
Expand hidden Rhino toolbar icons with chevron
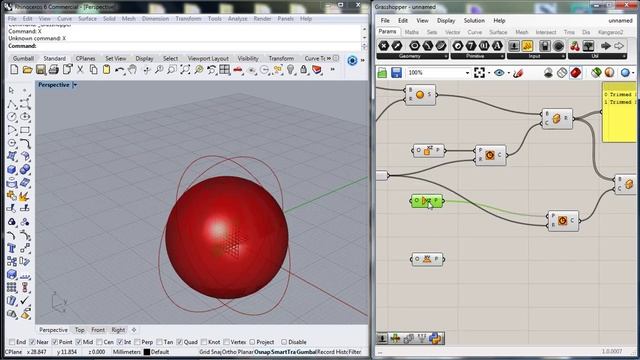click(333, 70)
